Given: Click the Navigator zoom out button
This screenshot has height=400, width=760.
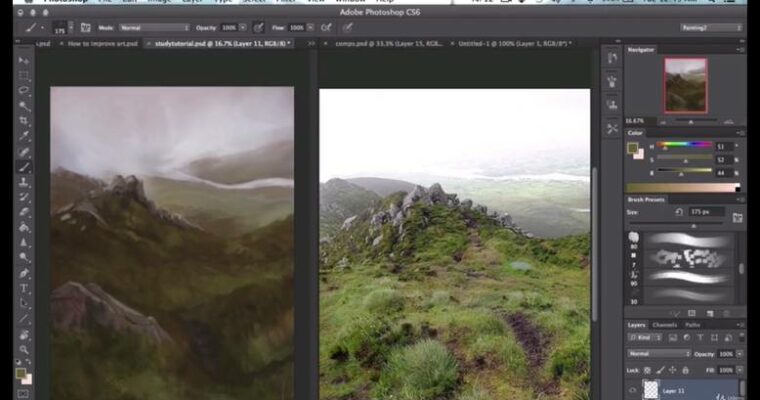Looking at the screenshot, I should tap(664, 122).
